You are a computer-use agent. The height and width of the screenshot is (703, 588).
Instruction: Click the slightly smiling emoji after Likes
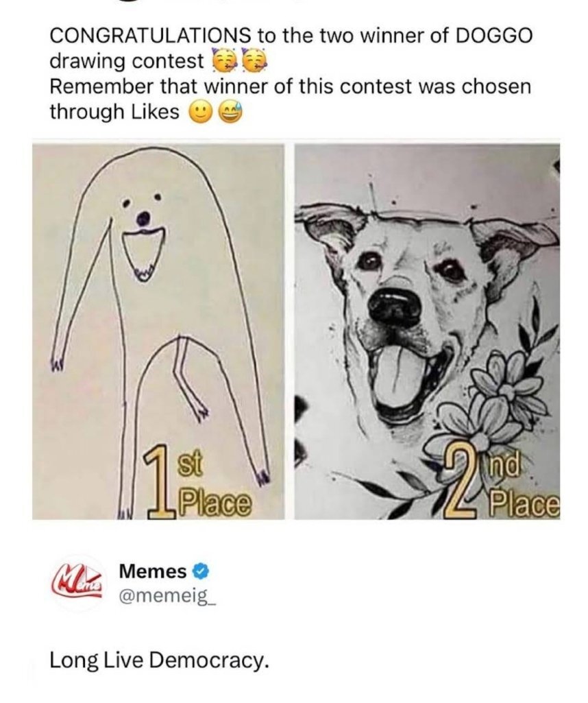pos(201,114)
